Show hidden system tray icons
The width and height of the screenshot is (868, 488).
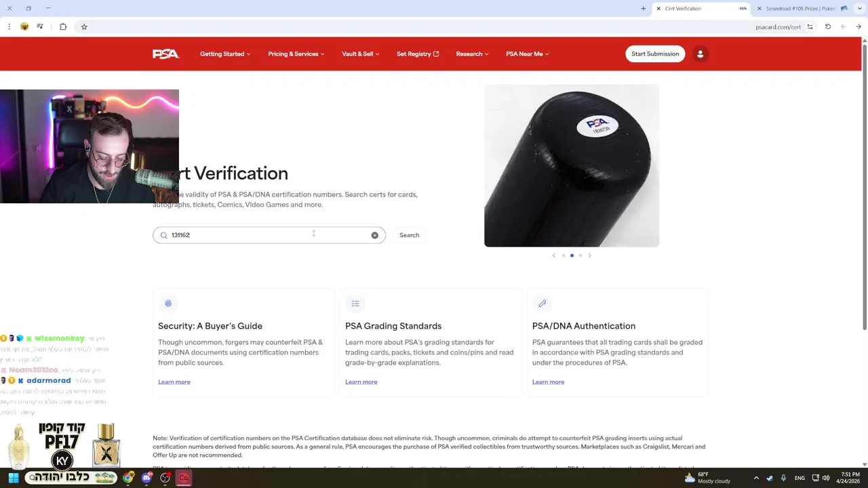coord(756,478)
